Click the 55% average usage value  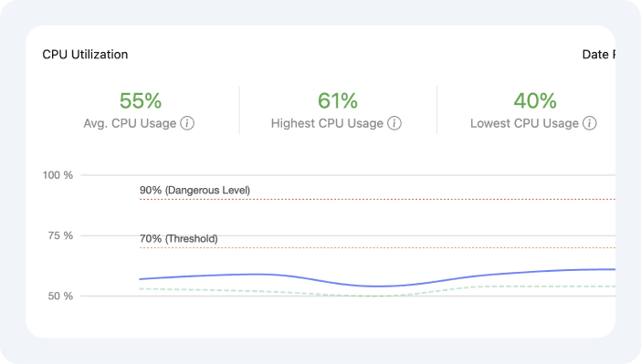(x=141, y=100)
